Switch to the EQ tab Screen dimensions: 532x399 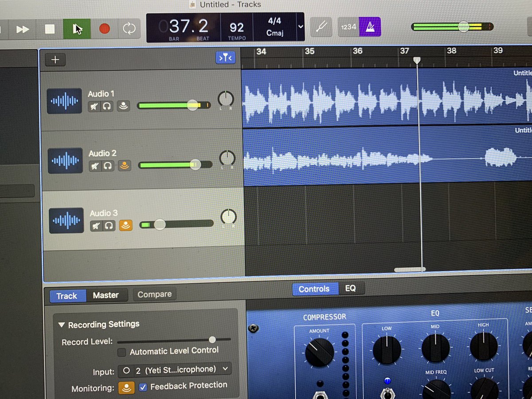pos(351,288)
